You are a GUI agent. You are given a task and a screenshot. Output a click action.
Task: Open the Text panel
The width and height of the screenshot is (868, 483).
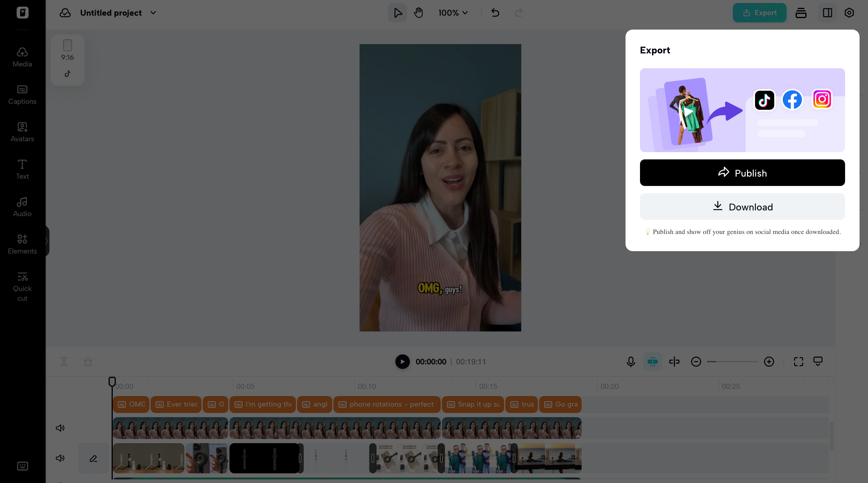coord(22,169)
